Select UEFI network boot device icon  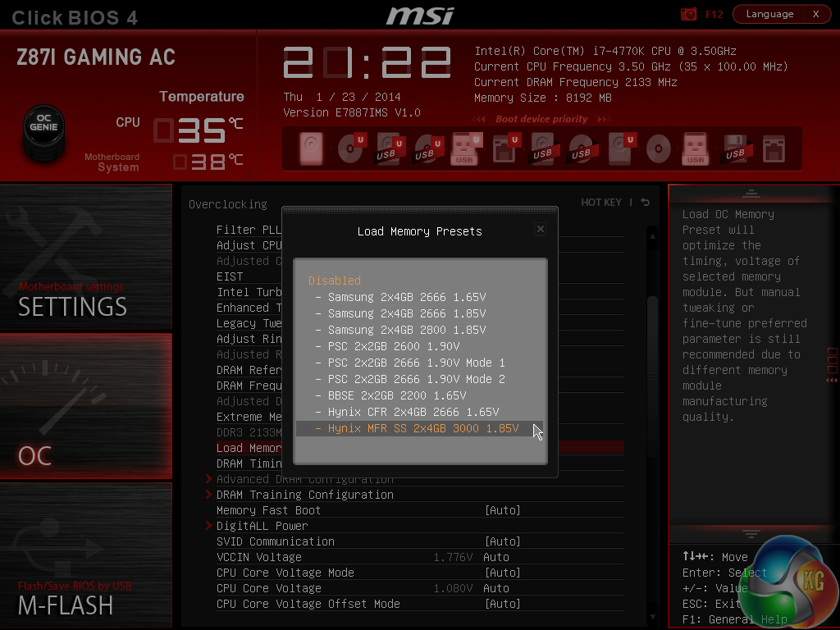[505, 148]
